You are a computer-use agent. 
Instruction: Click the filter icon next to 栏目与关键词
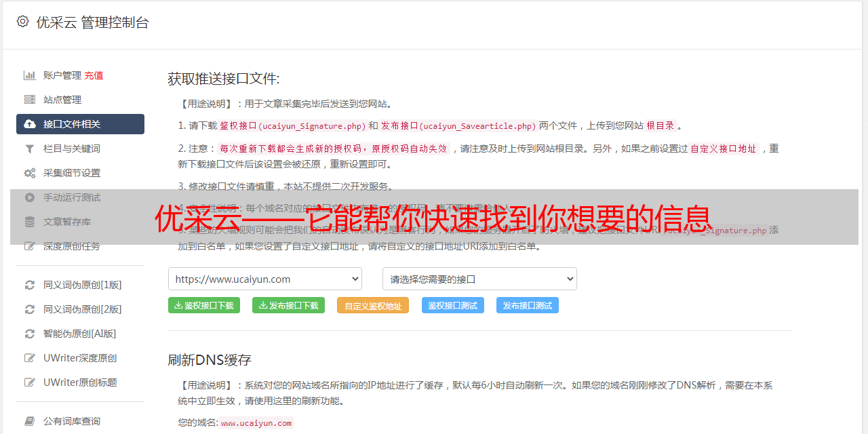30,149
